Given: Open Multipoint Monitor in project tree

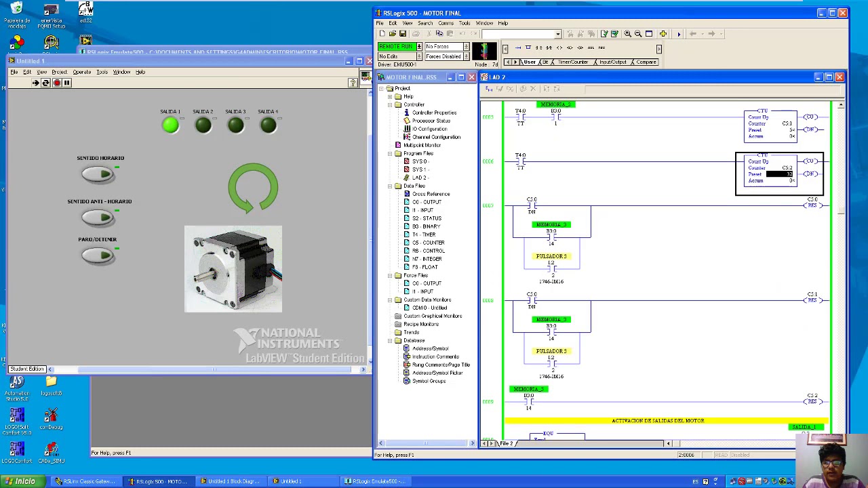Looking at the screenshot, I should [x=422, y=145].
